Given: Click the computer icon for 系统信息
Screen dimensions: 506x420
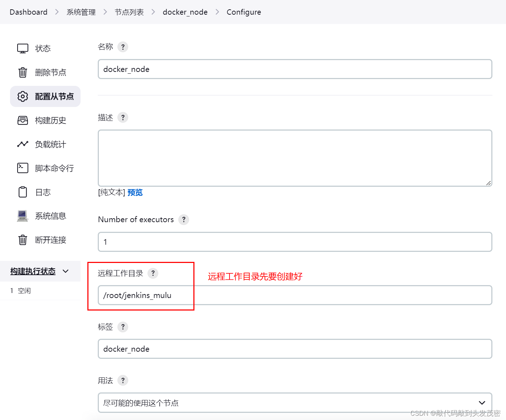Looking at the screenshot, I should (x=23, y=216).
